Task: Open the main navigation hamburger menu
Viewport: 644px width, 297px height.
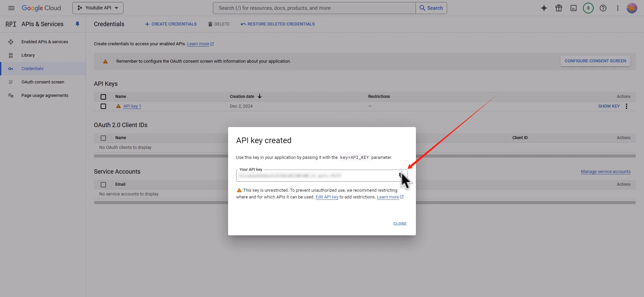Action: [11, 8]
